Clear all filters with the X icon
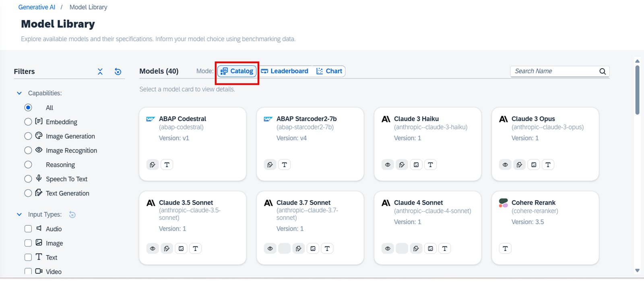 pyautogui.click(x=100, y=71)
